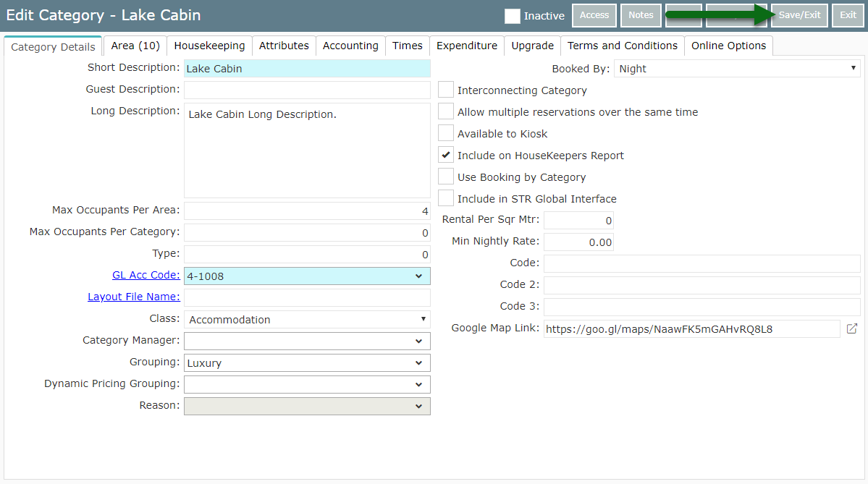Open the Booked By dropdown
Image resolution: width=868 pixels, height=484 pixels.
[737, 69]
